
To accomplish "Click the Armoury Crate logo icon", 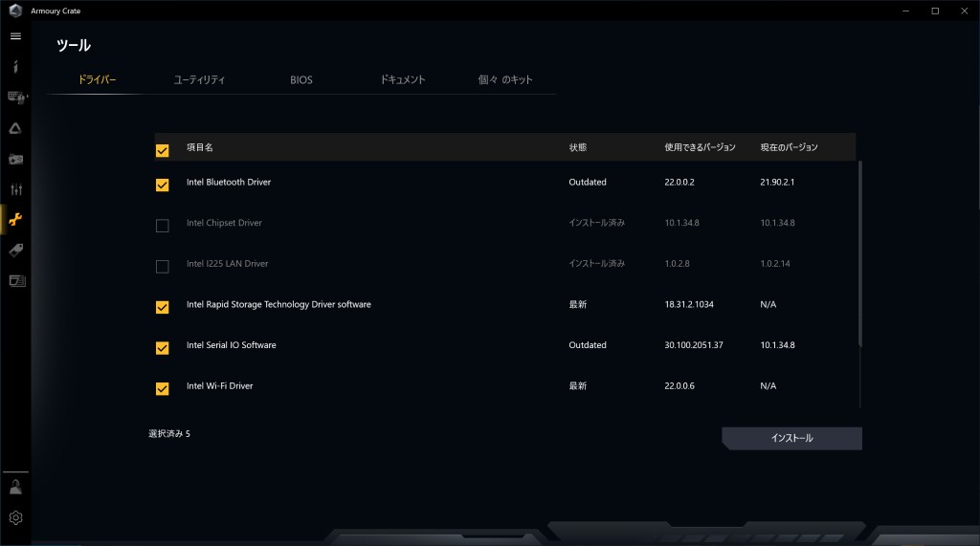I will click(15, 11).
